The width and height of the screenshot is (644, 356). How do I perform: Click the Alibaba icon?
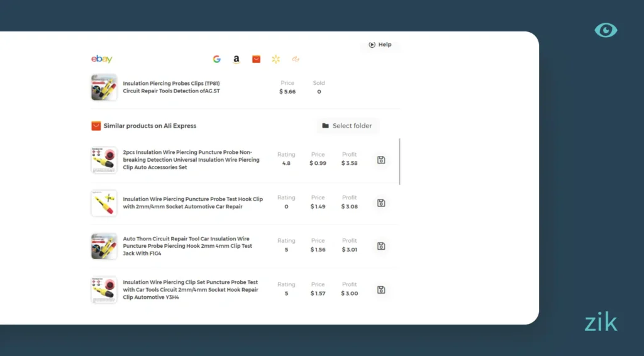click(296, 59)
